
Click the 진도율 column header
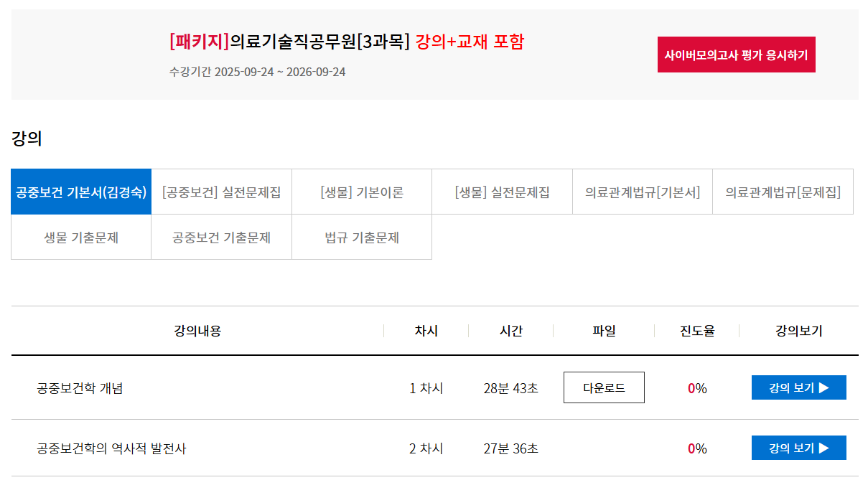coord(697,331)
